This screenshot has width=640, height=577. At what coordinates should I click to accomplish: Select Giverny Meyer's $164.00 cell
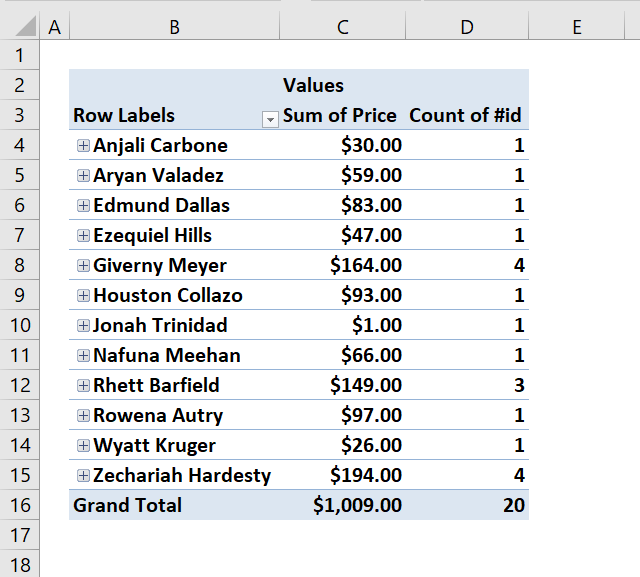pos(342,265)
